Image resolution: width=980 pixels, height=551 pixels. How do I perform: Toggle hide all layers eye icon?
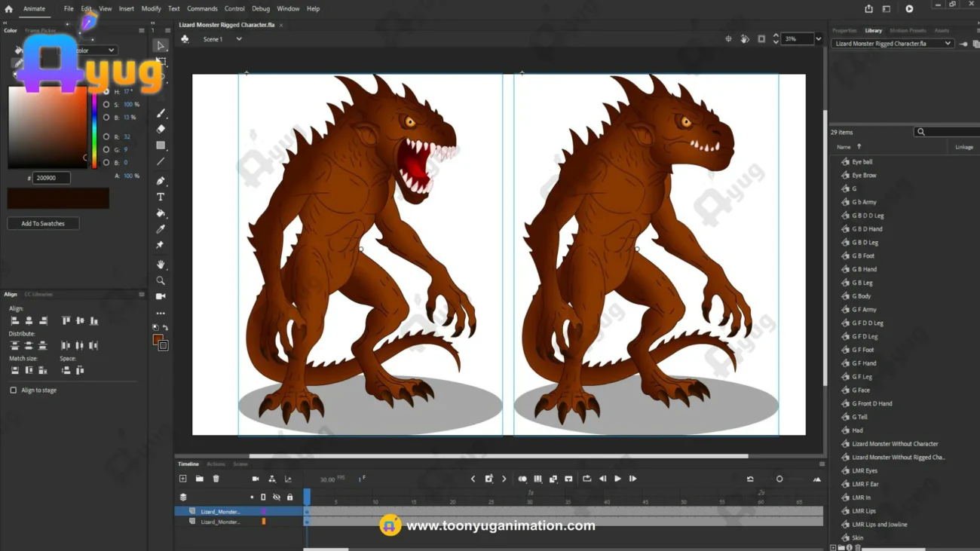point(277,497)
